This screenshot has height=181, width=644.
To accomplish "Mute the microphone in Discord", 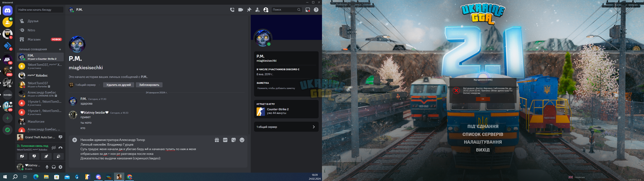I will coord(47,167).
